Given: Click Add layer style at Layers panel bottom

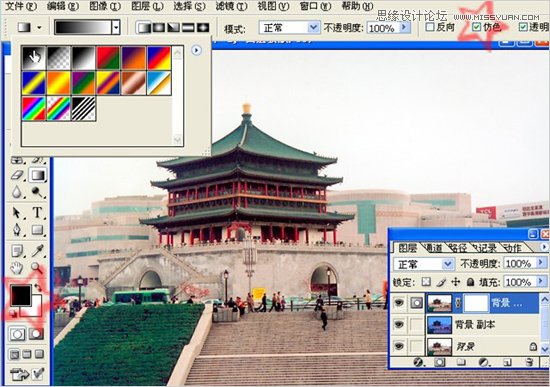Looking at the screenshot, I should (418, 362).
